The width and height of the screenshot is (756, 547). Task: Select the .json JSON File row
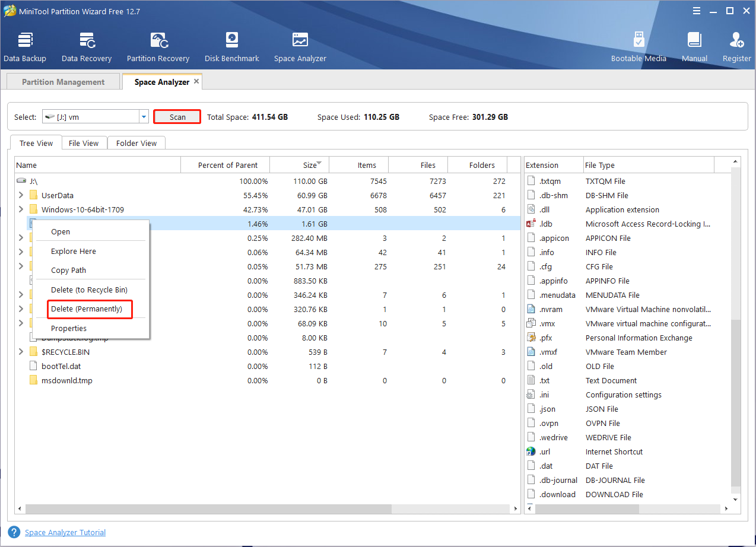(628, 409)
